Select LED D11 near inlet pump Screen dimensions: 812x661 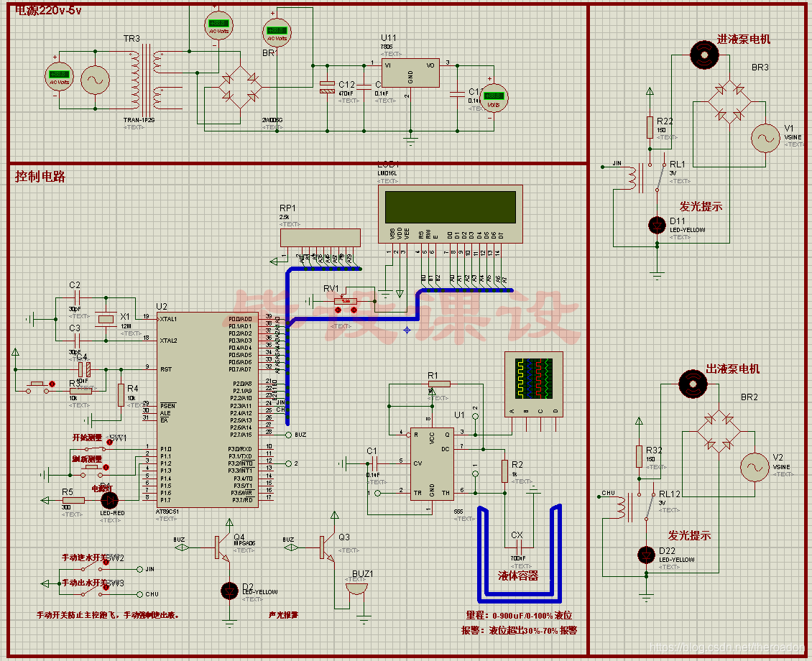click(x=658, y=225)
